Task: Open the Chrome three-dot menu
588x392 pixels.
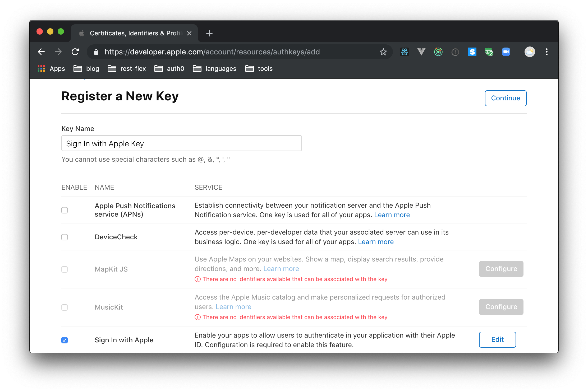Action: pyautogui.click(x=547, y=52)
